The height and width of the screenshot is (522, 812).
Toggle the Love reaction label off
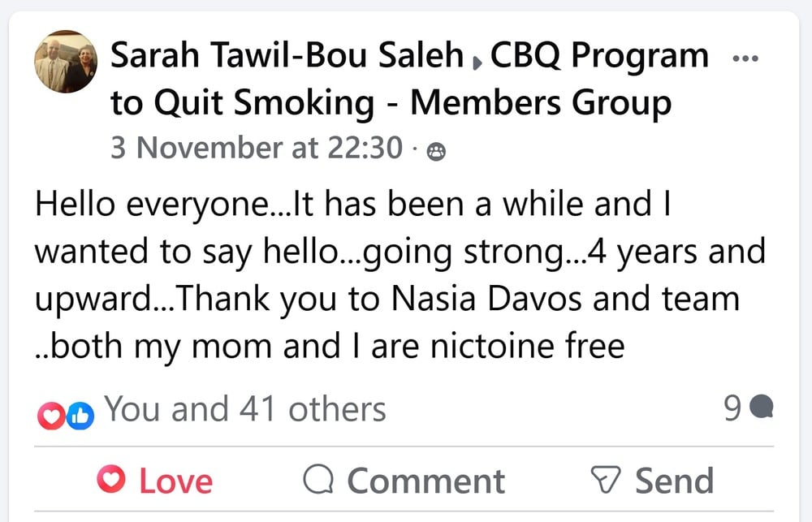(175, 481)
